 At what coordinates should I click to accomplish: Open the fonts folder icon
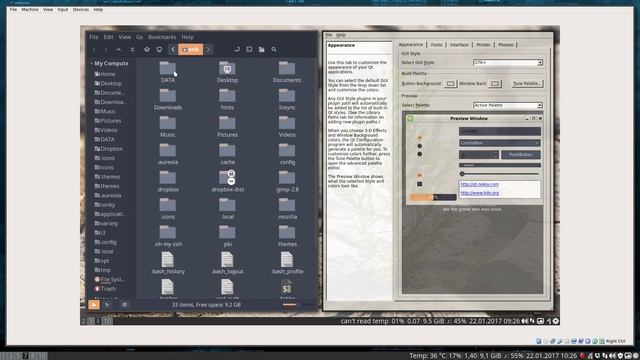pyautogui.click(x=227, y=96)
